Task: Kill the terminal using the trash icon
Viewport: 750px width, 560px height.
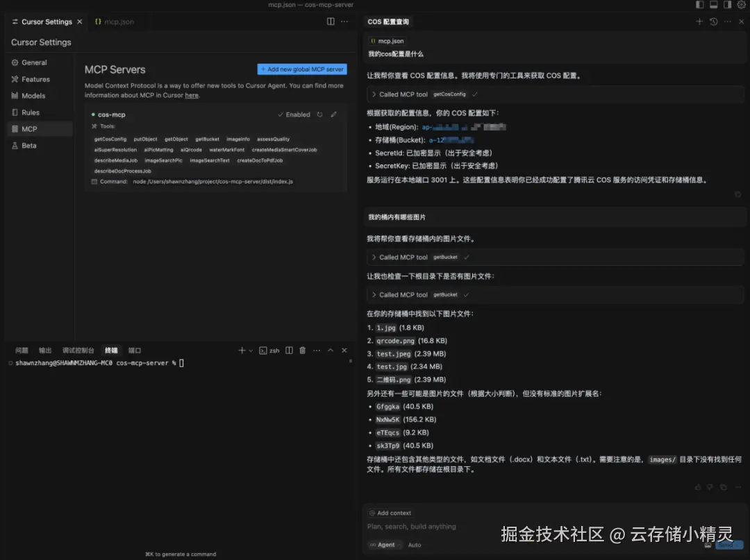Action: click(x=302, y=350)
